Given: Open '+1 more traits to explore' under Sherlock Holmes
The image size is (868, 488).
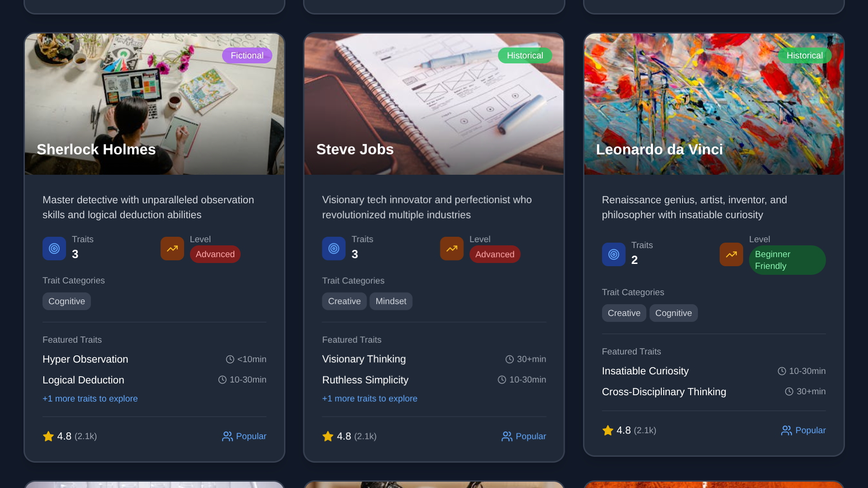Looking at the screenshot, I should 90,399.
